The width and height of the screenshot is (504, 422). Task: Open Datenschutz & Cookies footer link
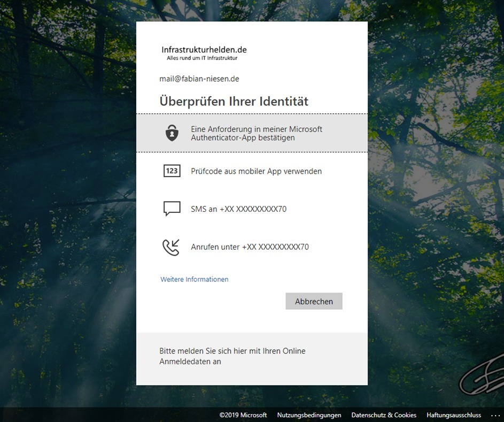click(x=384, y=415)
